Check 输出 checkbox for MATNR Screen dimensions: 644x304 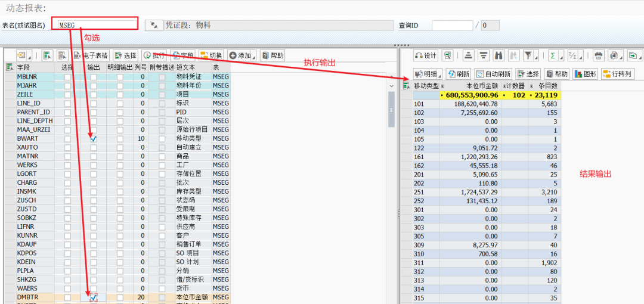point(94,157)
